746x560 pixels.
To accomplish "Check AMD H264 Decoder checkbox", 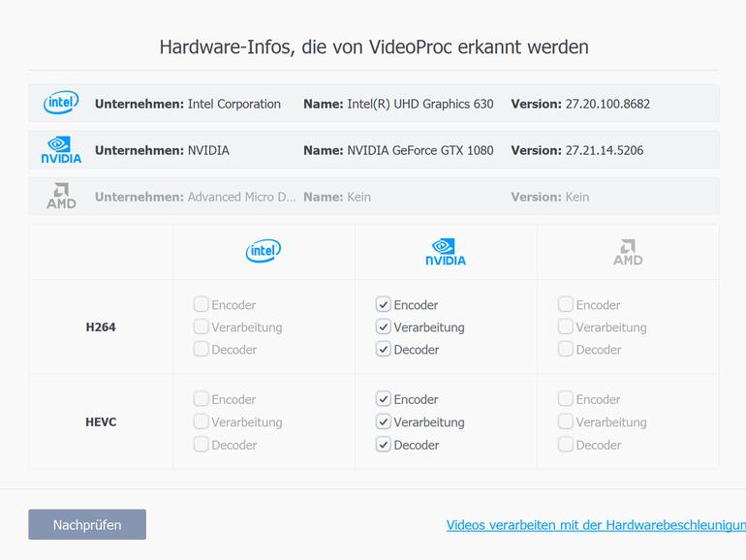I will tap(565, 349).
